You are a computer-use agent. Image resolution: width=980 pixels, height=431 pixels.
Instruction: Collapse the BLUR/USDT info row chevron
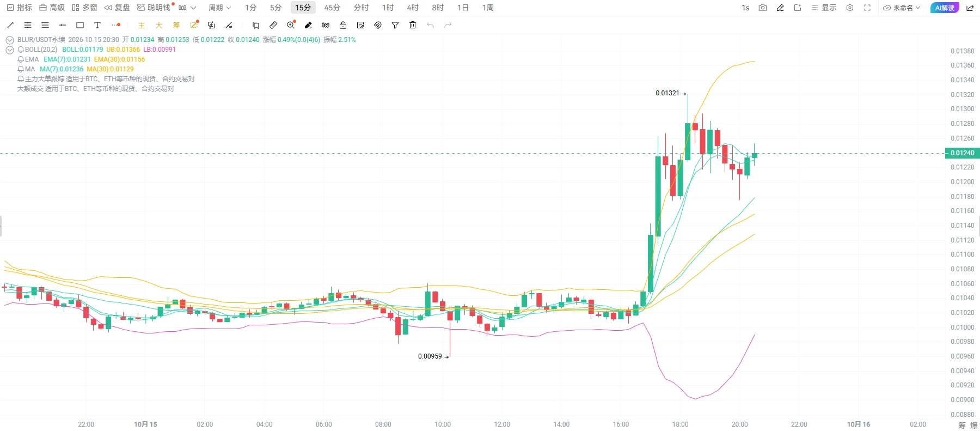[x=10, y=40]
